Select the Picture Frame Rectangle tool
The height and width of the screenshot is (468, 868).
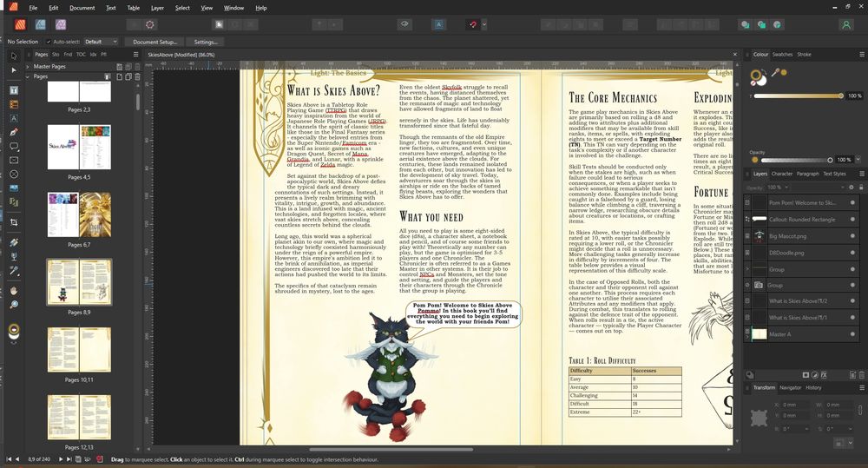coord(14,161)
